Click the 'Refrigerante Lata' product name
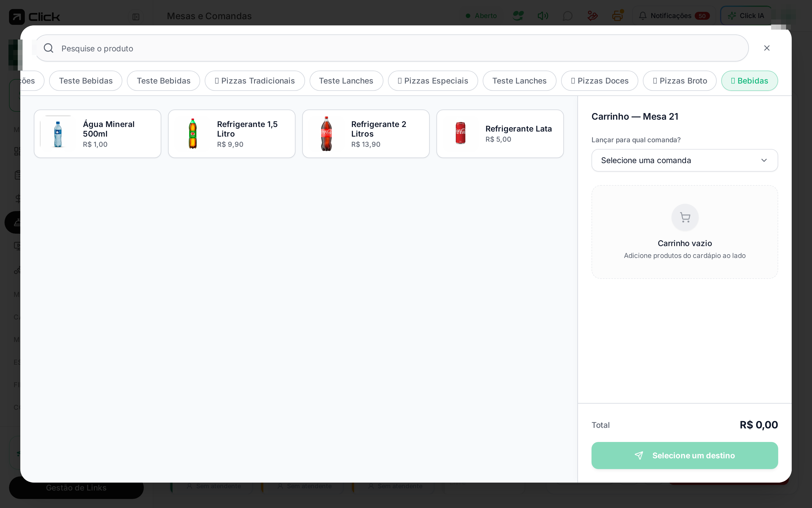This screenshot has width=812, height=508. pyautogui.click(x=519, y=129)
